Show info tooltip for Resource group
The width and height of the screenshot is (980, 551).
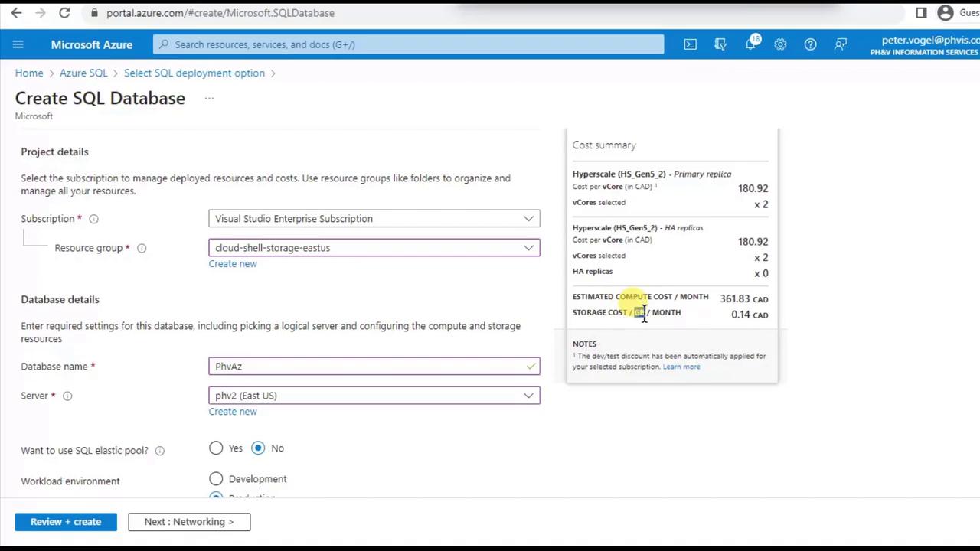pyautogui.click(x=142, y=248)
